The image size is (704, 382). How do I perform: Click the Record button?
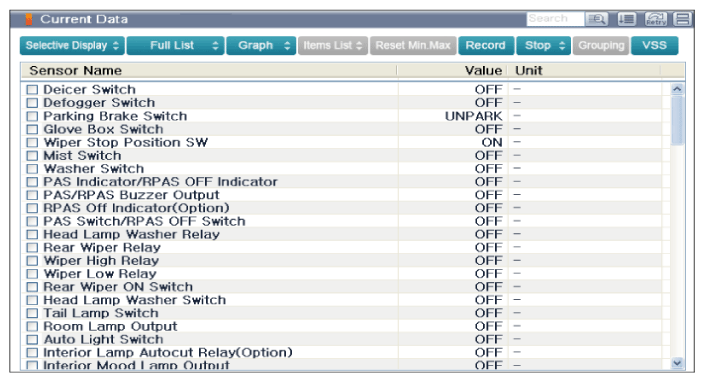click(x=486, y=45)
